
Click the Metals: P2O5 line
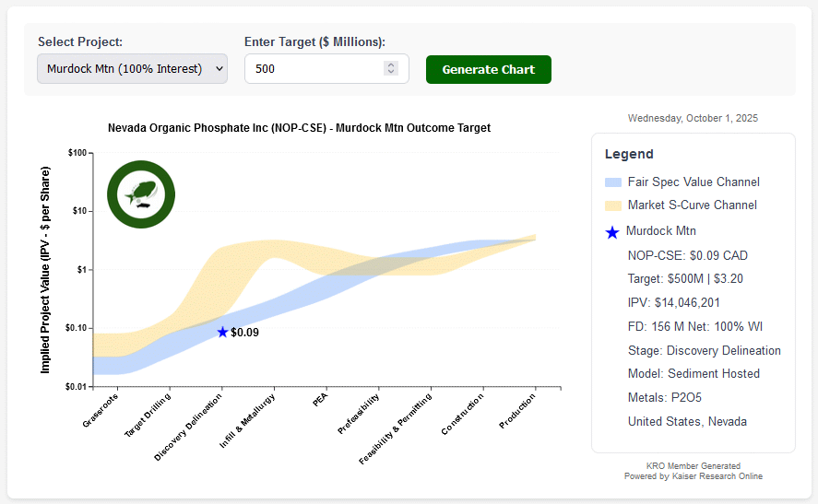coord(665,398)
